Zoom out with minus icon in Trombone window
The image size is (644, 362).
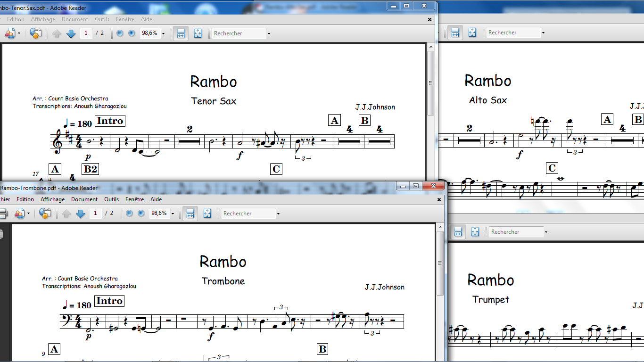click(x=129, y=213)
